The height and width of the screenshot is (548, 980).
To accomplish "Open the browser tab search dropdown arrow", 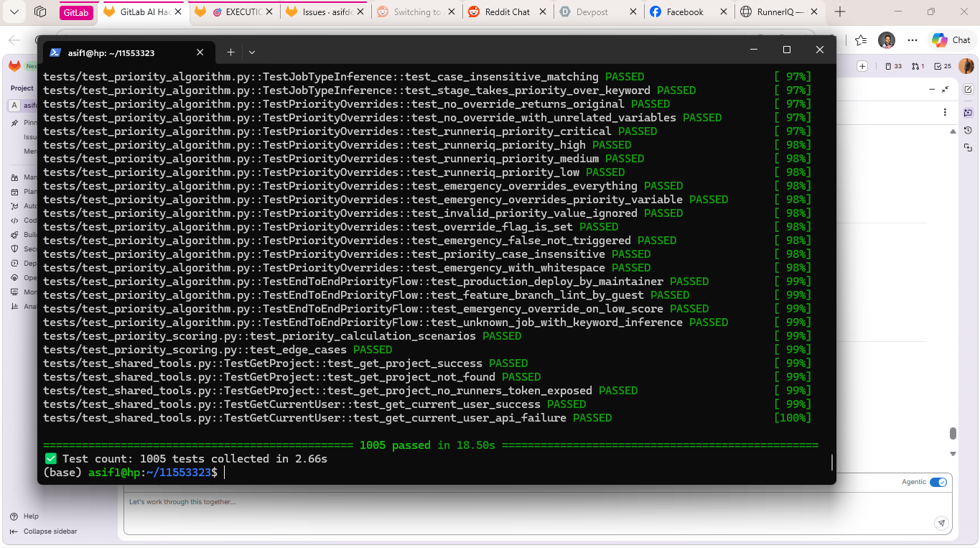I will (x=14, y=11).
